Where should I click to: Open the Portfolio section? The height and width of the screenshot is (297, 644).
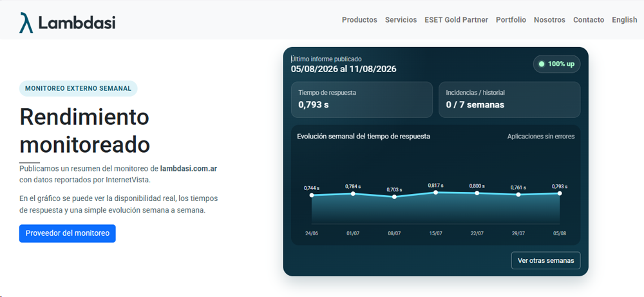tap(511, 20)
